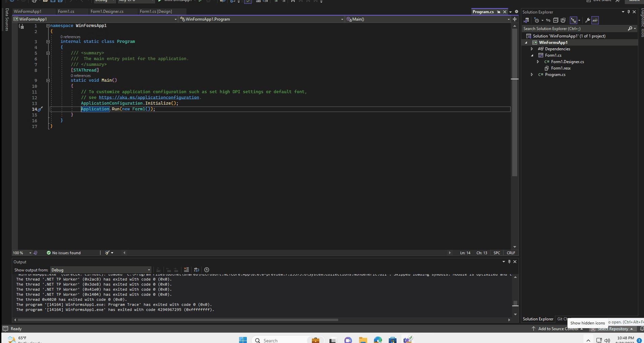Click Show All Files icon in Solution Explorer
Image resolution: width=644 pixels, height=343 pixels.
coord(563,20)
